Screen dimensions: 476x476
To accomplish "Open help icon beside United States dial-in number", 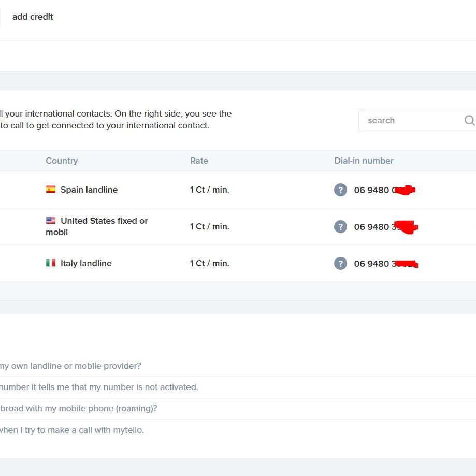I will 340,226.
